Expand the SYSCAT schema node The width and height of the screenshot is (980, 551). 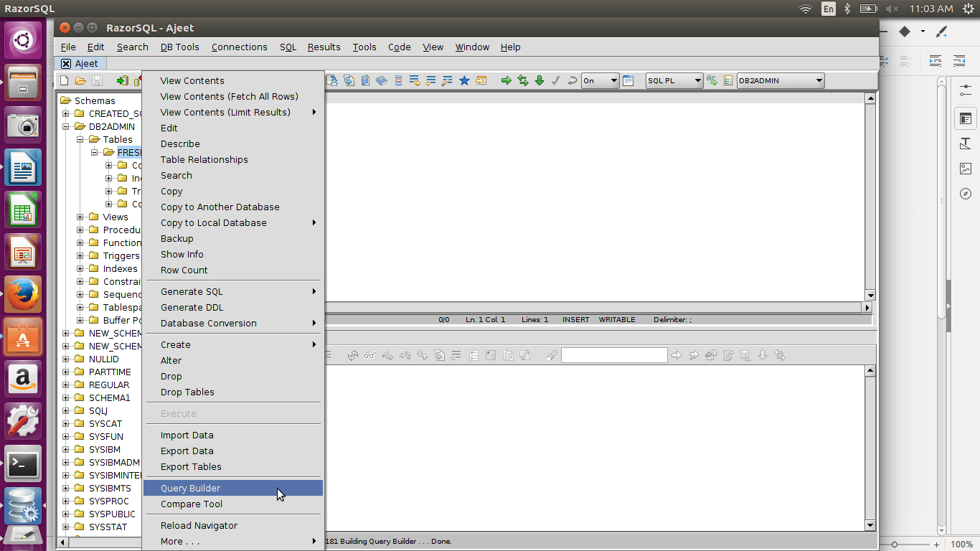(66, 423)
